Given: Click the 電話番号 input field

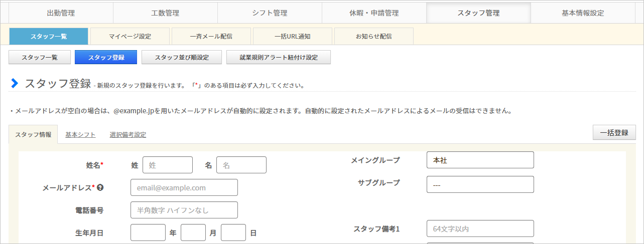Looking at the screenshot, I should [x=184, y=210].
